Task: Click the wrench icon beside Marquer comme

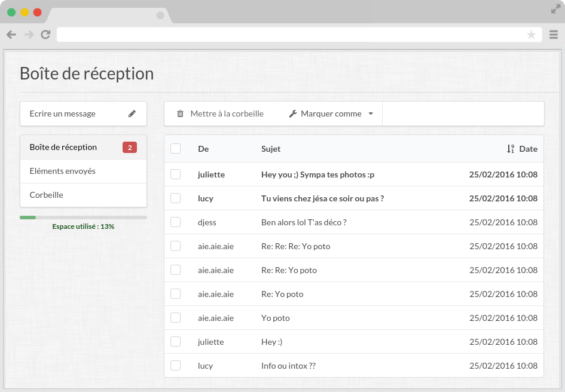Action: click(x=293, y=114)
